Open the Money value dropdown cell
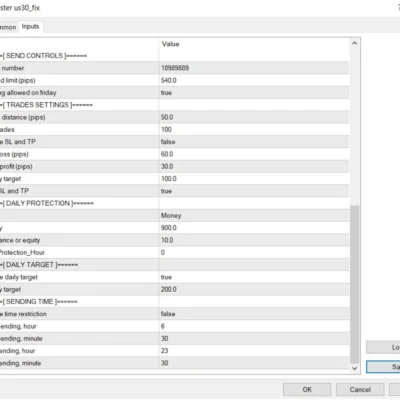Image resolution: width=400 pixels, height=400 pixels. point(254,216)
